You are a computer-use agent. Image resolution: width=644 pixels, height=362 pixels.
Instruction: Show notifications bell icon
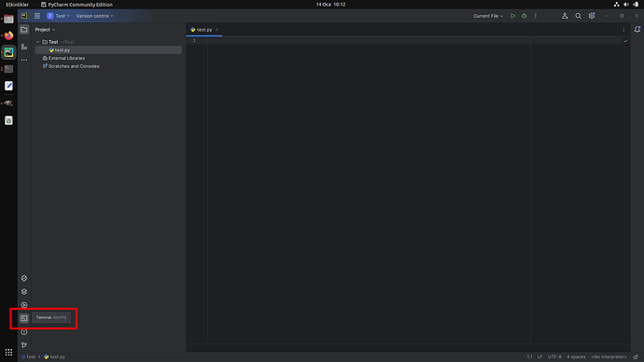click(x=637, y=30)
